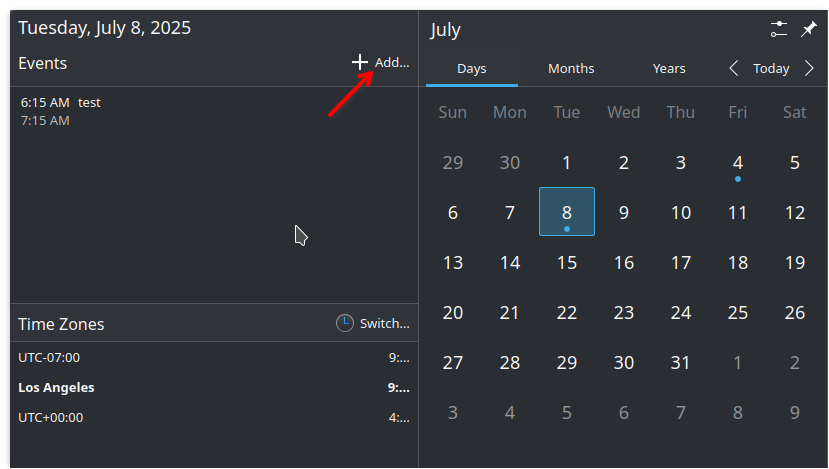
Task: Switch to the Months tab
Action: pos(571,69)
